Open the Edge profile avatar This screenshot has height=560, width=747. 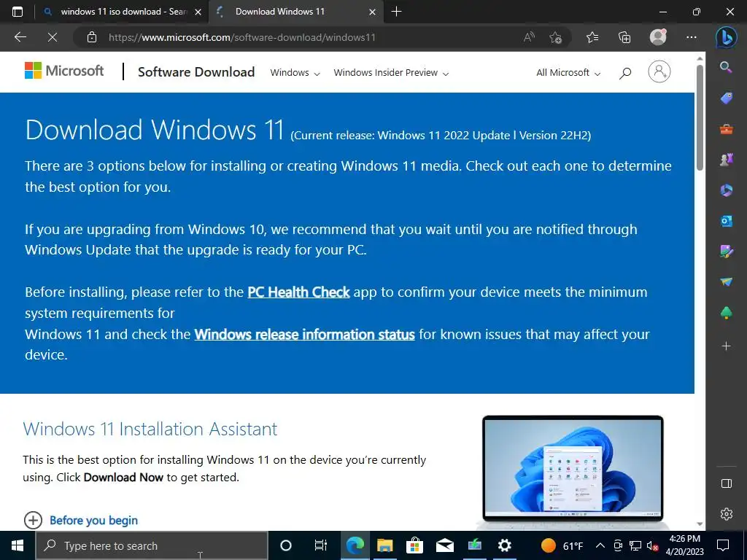[x=658, y=37]
